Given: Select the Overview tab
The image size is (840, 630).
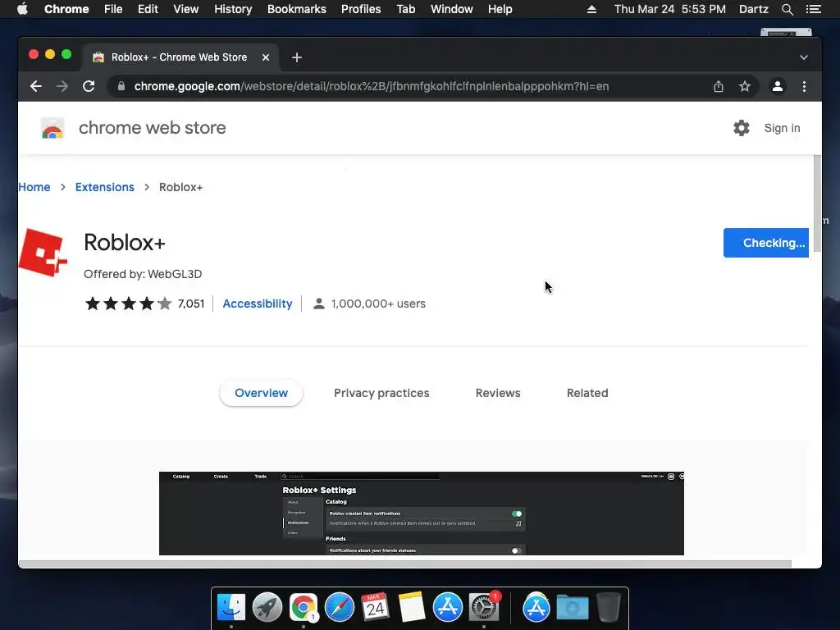Looking at the screenshot, I should tap(262, 393).
